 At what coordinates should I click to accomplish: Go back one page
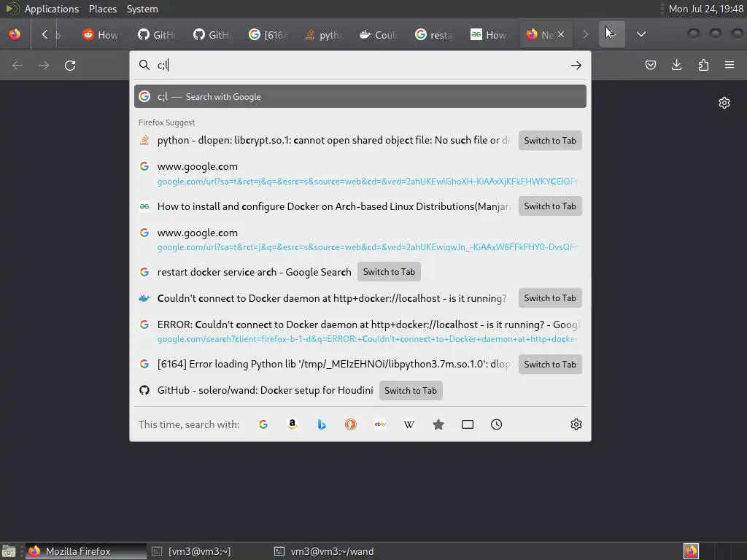pos(18,65)
